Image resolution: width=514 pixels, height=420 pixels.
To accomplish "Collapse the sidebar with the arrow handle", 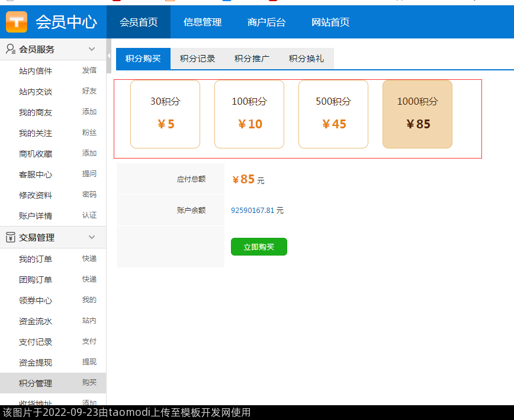I will pyautogui.click(x=109, y=56).
